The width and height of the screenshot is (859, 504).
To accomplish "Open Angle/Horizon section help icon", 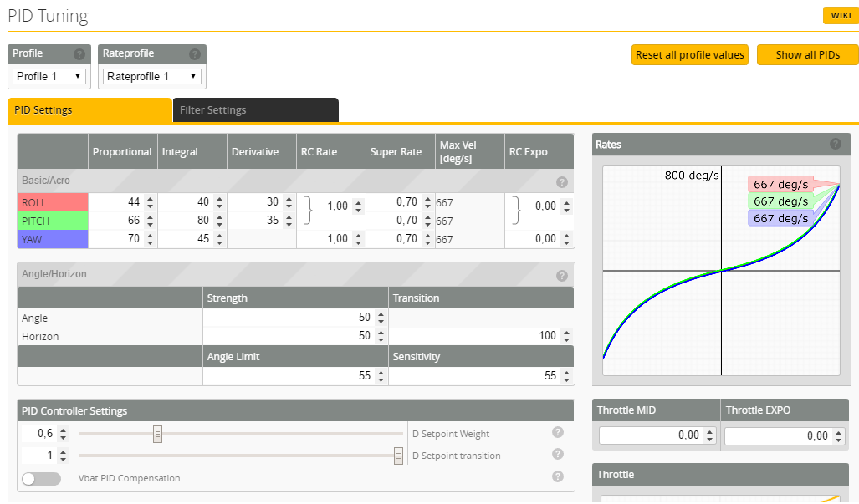I will [x=561, y=276].
